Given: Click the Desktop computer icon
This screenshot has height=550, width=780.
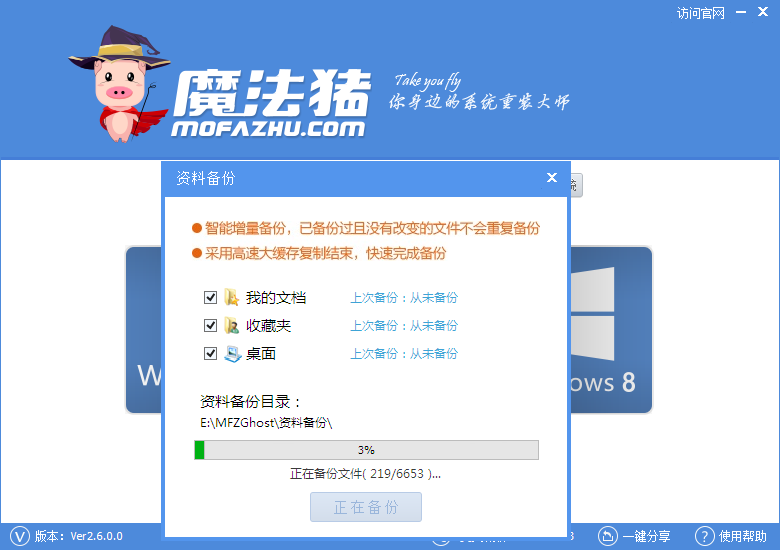Looking at the screenshot, I should click(x=232, y=354).
